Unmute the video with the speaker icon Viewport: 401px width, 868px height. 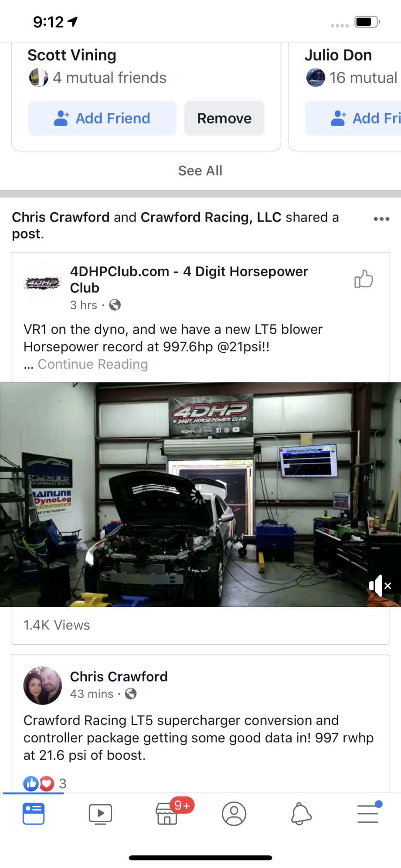[380, 585]
